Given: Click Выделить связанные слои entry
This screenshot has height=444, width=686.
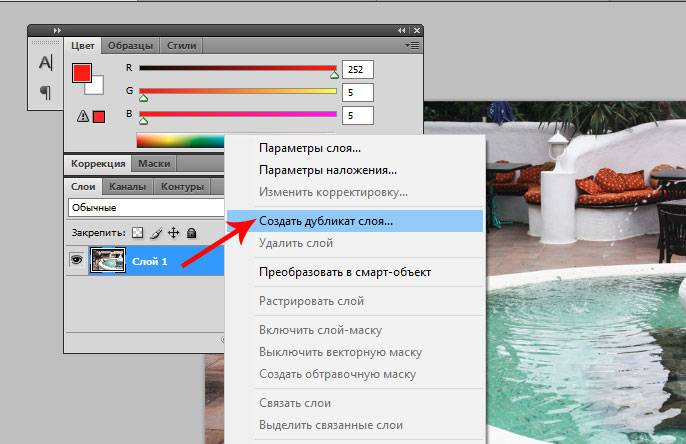Looking at the screenshot, I should (x=331, y=425).
